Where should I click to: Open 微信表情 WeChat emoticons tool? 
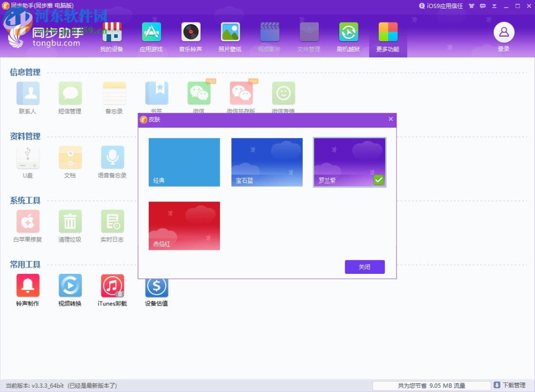click(x=283, y=97)
